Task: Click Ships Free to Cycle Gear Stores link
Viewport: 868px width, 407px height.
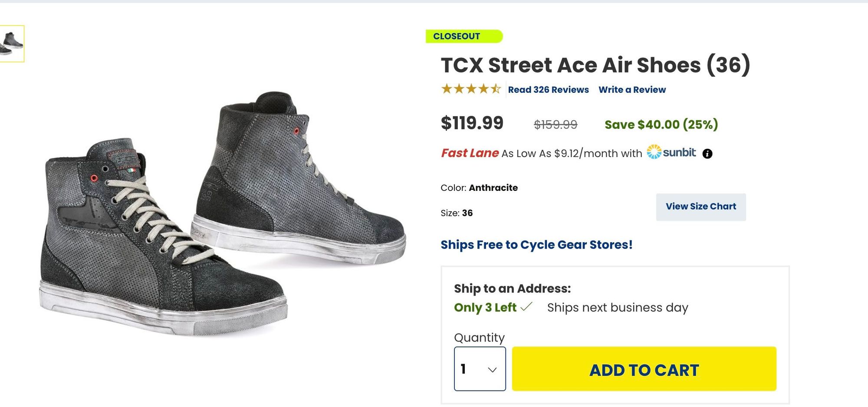Action: point(536,245)
